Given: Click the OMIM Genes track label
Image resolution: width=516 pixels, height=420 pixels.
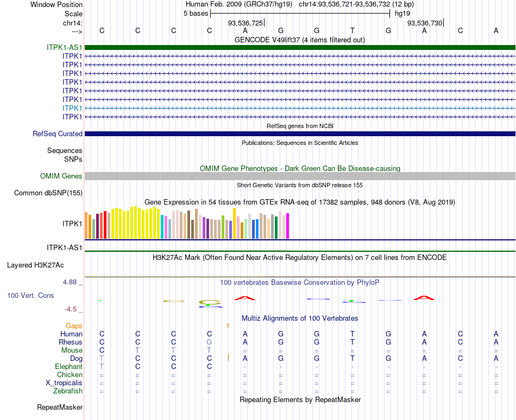Looking at the screenshot, I should click(61, 176).
